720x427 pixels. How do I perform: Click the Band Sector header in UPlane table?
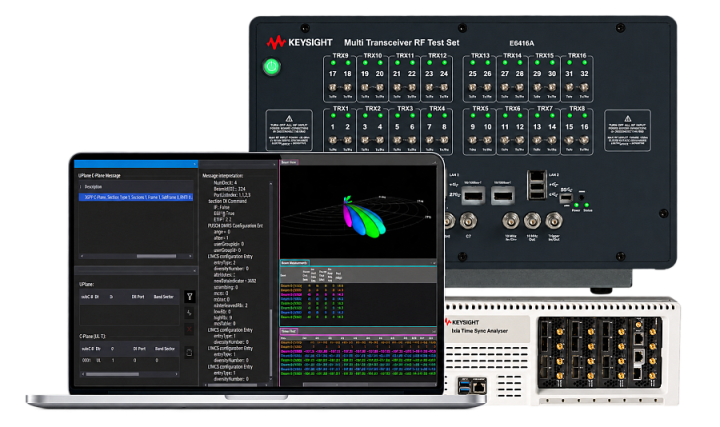click(163, 297)
